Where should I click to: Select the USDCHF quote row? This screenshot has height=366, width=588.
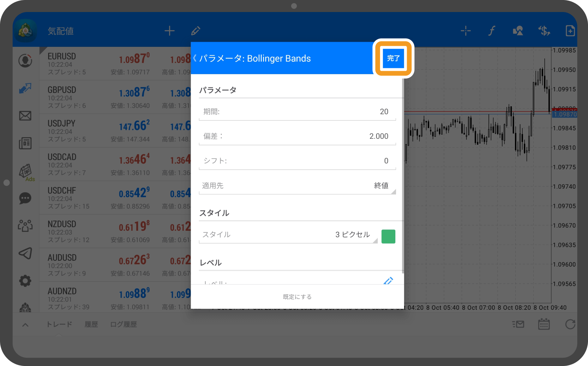tap(115, 198)
